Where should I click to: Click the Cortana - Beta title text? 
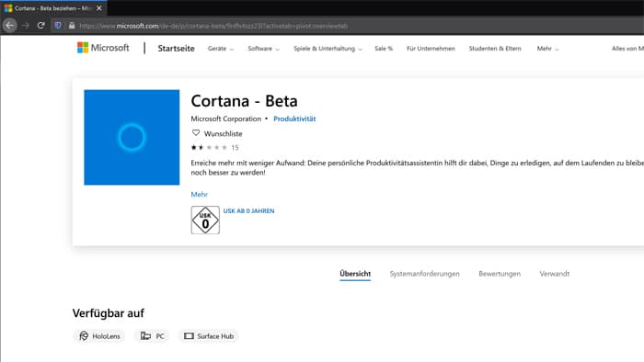coord(244,101)
